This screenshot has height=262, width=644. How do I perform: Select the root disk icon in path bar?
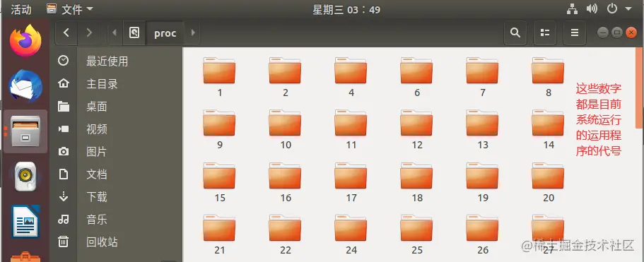pos(134,32)
